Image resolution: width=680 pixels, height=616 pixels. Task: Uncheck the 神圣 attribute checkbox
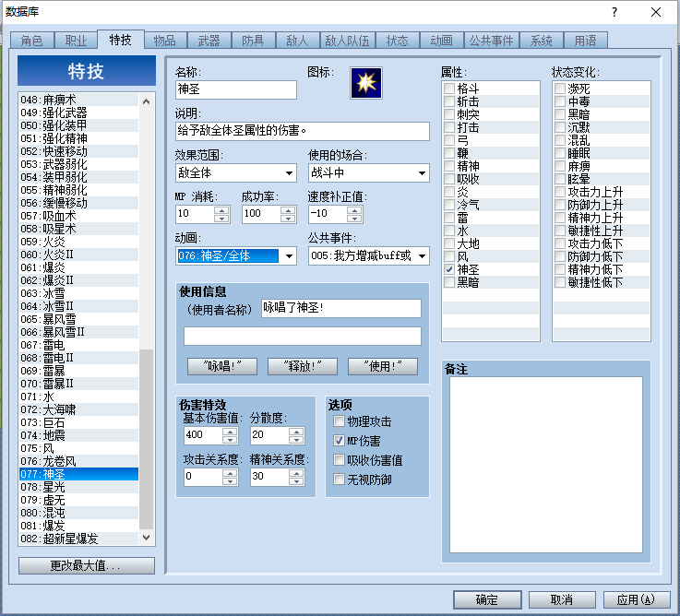tap(448, 269)
